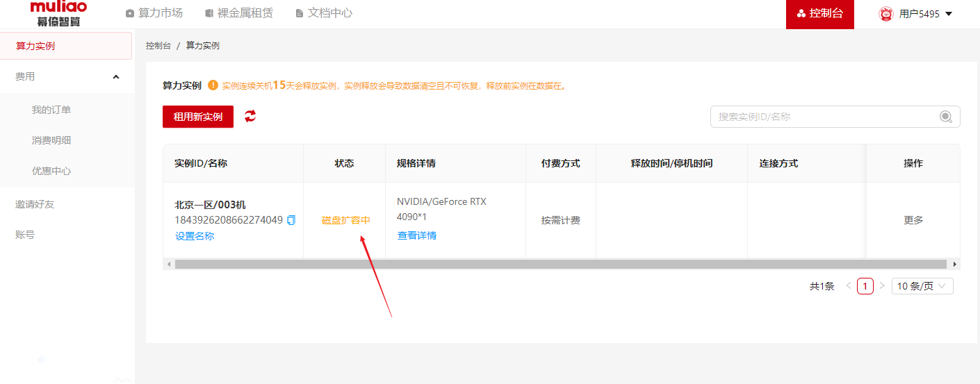Click the 共1条 total count text
The image size is (980, 384).
click(822, 286)
